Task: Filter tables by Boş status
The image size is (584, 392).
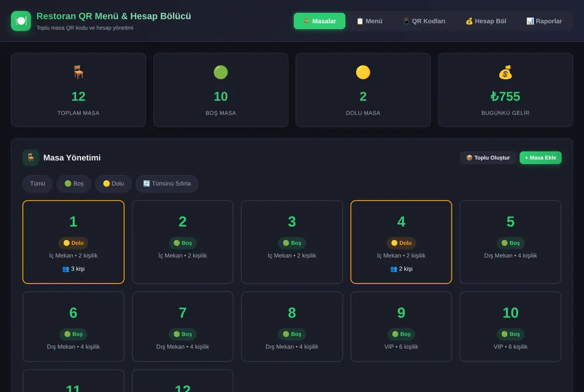Action: pyautogui.click(x=74, y=184)
